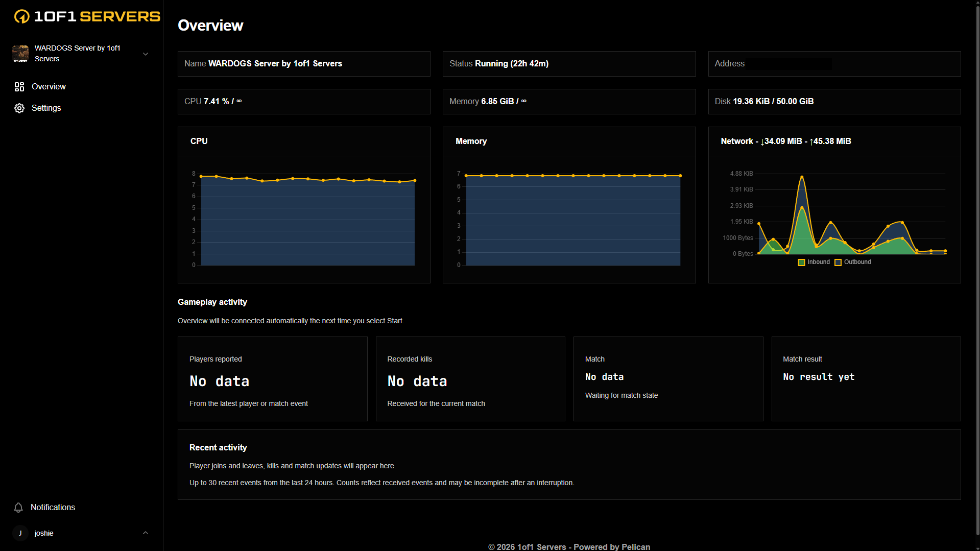Click the Overview page title

pyautogui.click(x=210, y=26)
